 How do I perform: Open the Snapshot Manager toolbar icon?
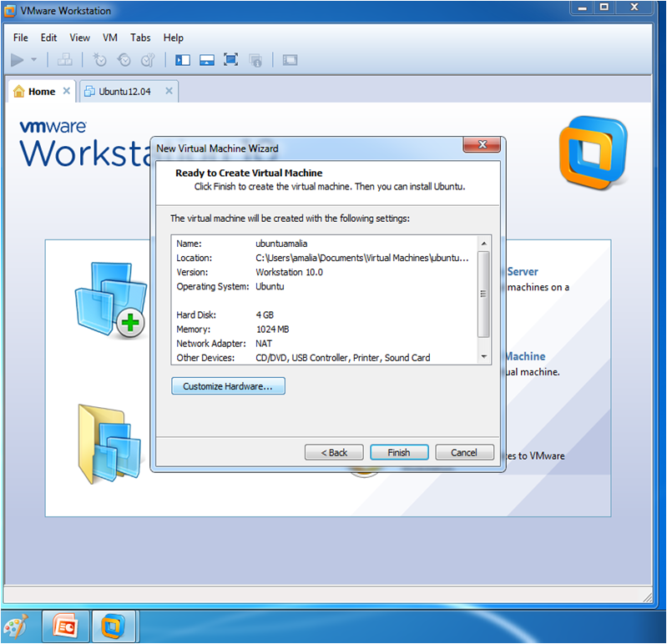point(148,60)
